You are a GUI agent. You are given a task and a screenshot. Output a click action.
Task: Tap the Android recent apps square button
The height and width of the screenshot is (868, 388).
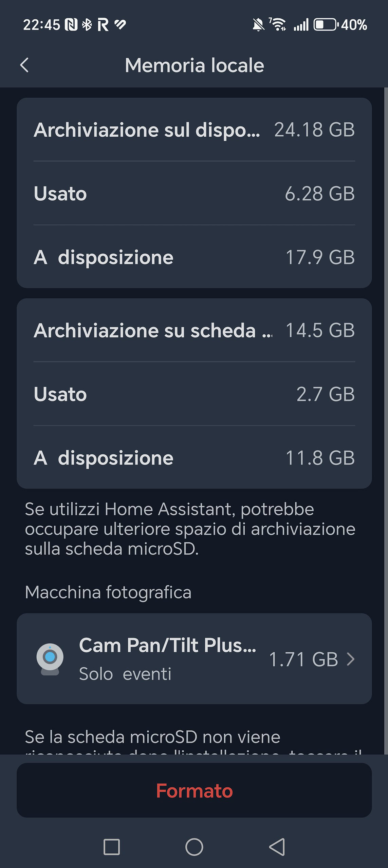click(112, 847)
